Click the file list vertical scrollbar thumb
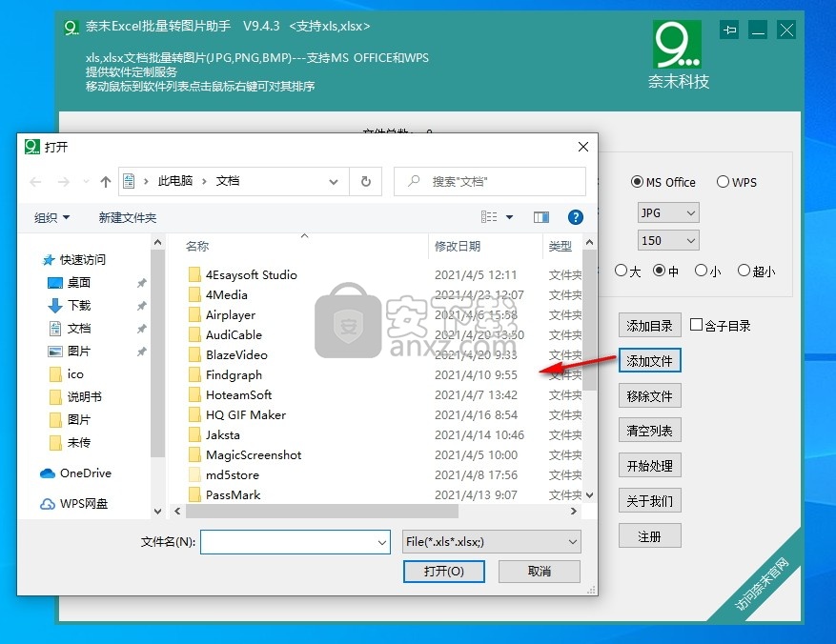 (589, 320)
